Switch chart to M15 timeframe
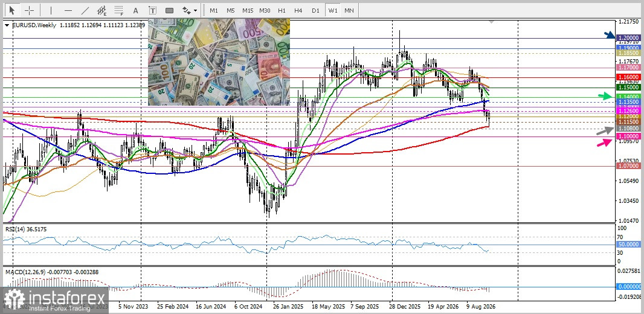The height and width of the screenshot is (314, 644). pyautogui.click(x=248, y=10)
